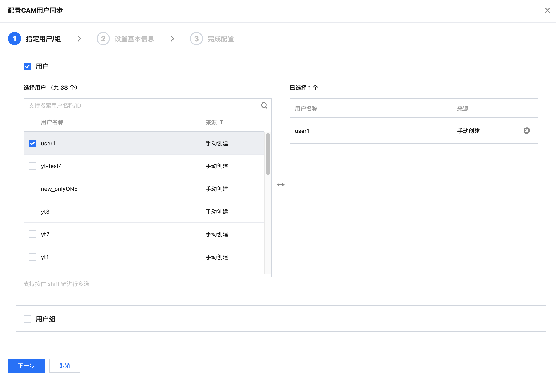Click chevron after 指定用户/组 step
Image resolution: width=556 pixels, height=392 pixels.
tap(79, 39)
